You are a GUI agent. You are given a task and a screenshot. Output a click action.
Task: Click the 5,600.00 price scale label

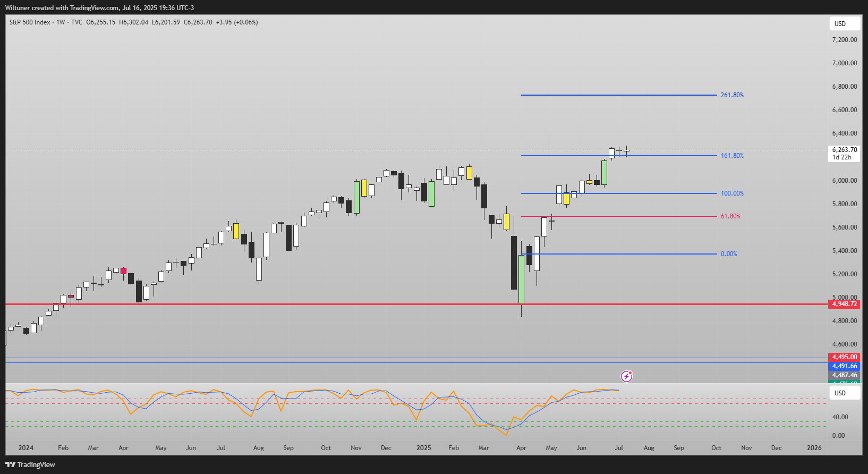coord(845,227)
